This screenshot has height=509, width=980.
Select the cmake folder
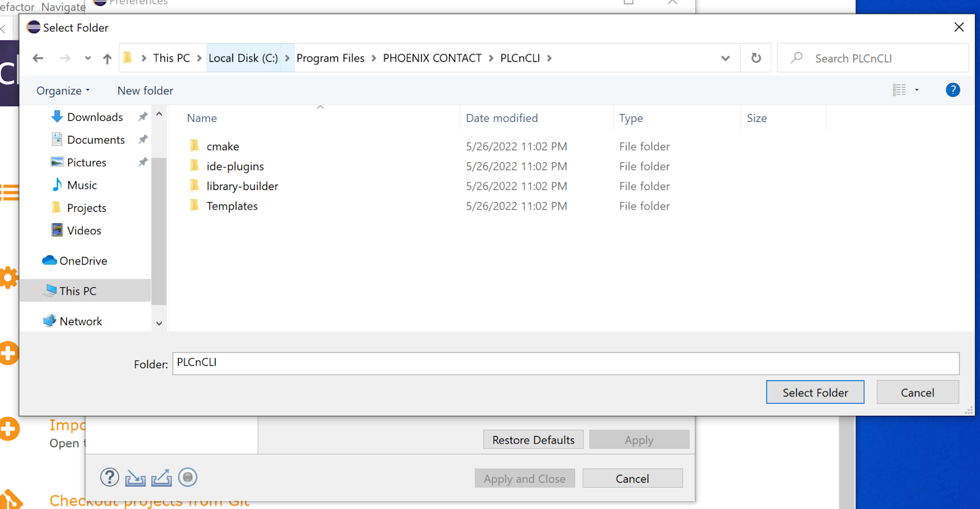click(x=223, y=146)
